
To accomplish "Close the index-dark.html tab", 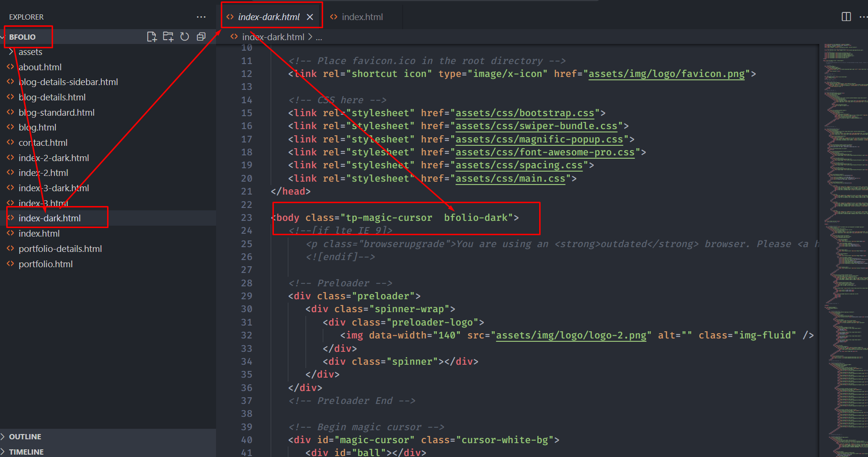I will 310,17.
